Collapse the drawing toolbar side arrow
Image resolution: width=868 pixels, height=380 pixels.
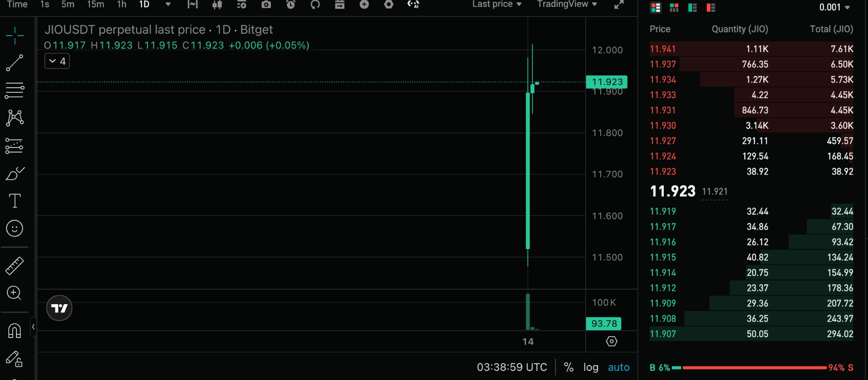33,327
